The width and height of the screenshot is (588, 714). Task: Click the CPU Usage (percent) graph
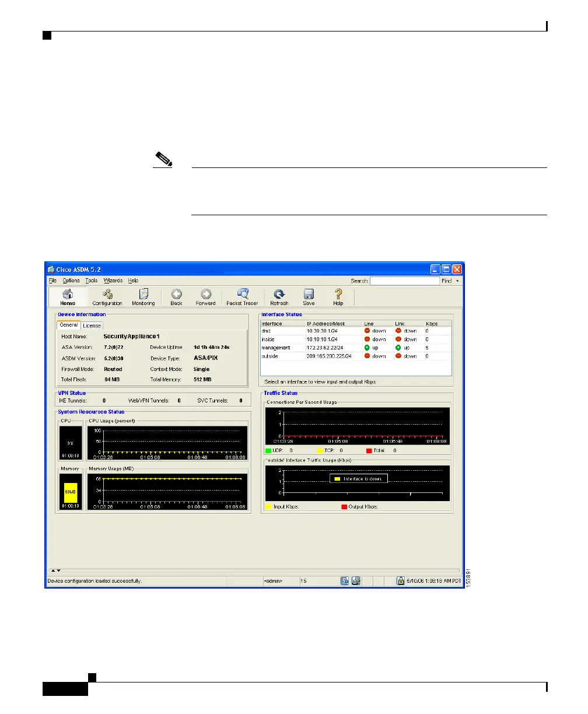tap(167, 443)
